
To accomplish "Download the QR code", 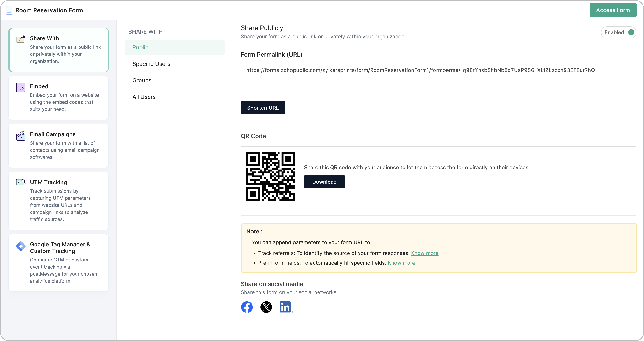I will [324, 182].
